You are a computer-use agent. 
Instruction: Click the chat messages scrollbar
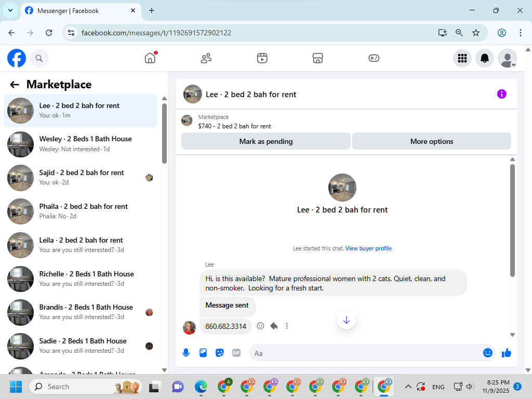pos(512,220)
